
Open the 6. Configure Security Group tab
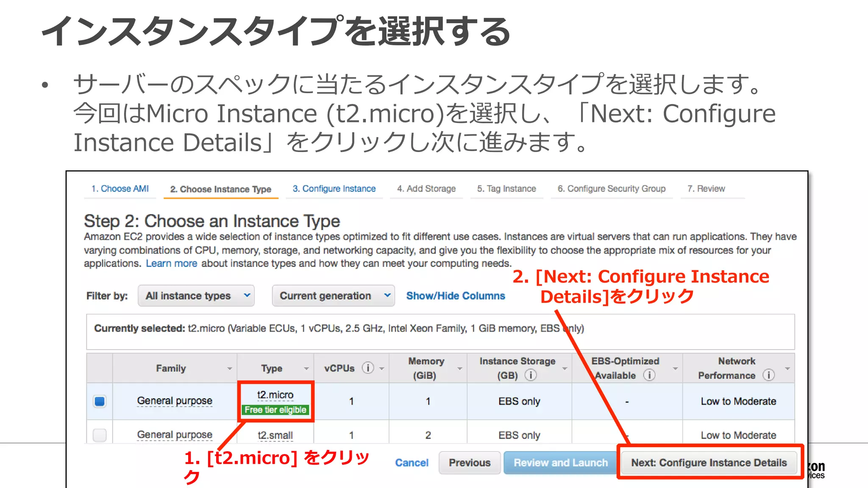coord(612,189)
